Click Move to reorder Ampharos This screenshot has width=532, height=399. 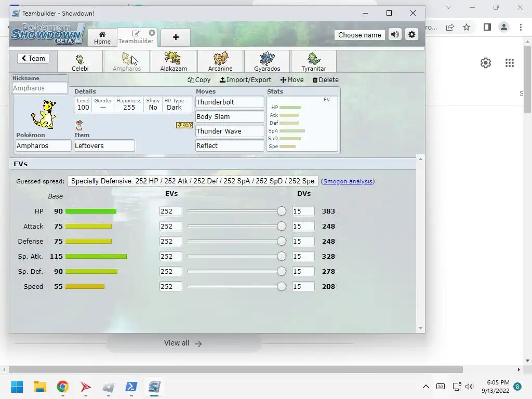coord(292,79)
